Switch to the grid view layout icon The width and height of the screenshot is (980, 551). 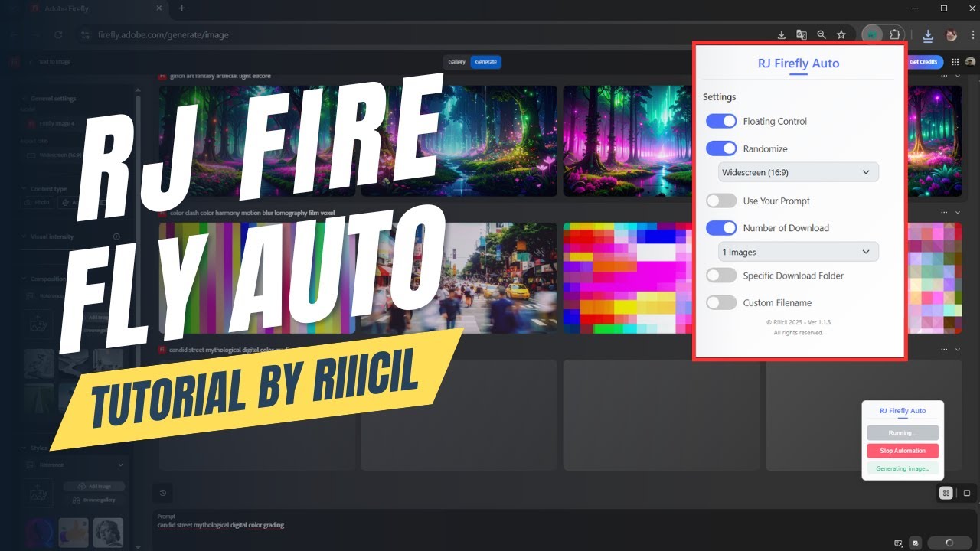(947, 493)
